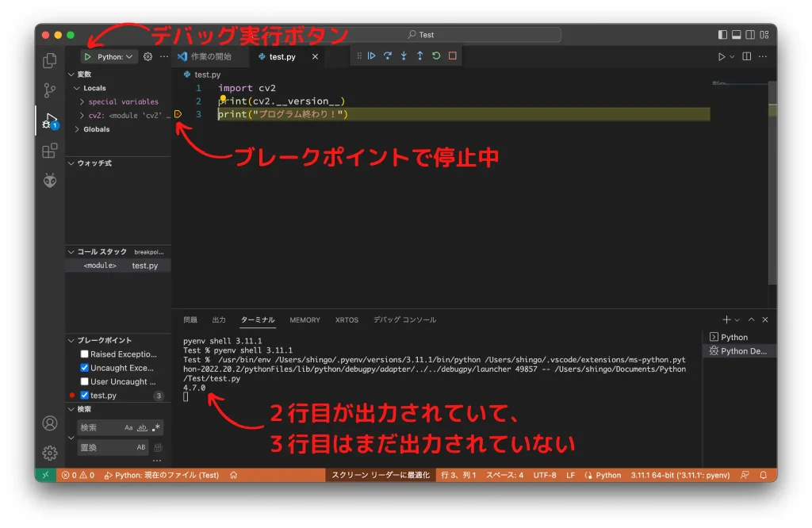Click the debug Step Into button

click(x=404, y=56)
